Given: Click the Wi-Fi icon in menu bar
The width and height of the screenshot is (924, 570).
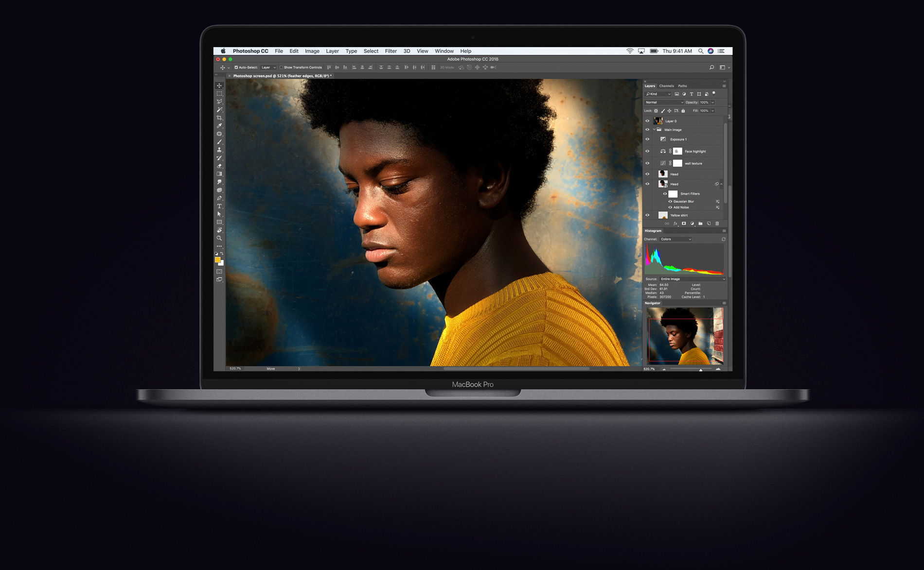Looking at the screenshot, I should tap(630, 51).
